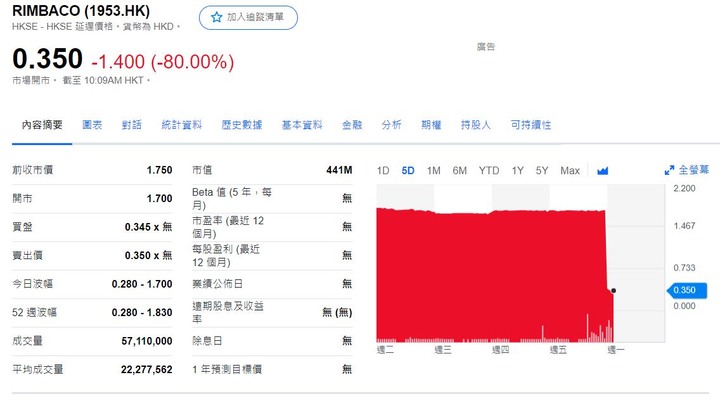Open the 可持續性 tab
The height and width of the screenshot is (401, 720).
click(x=531, y=125)
